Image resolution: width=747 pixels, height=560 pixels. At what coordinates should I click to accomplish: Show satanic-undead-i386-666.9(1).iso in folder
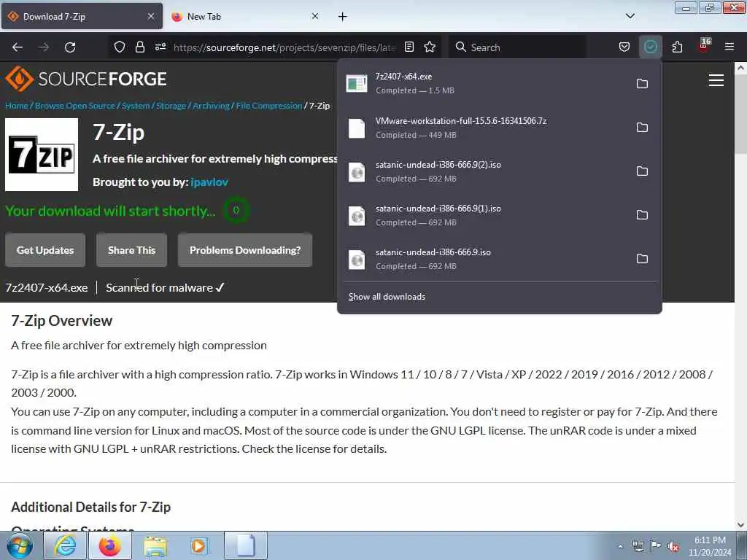(642, 215)
